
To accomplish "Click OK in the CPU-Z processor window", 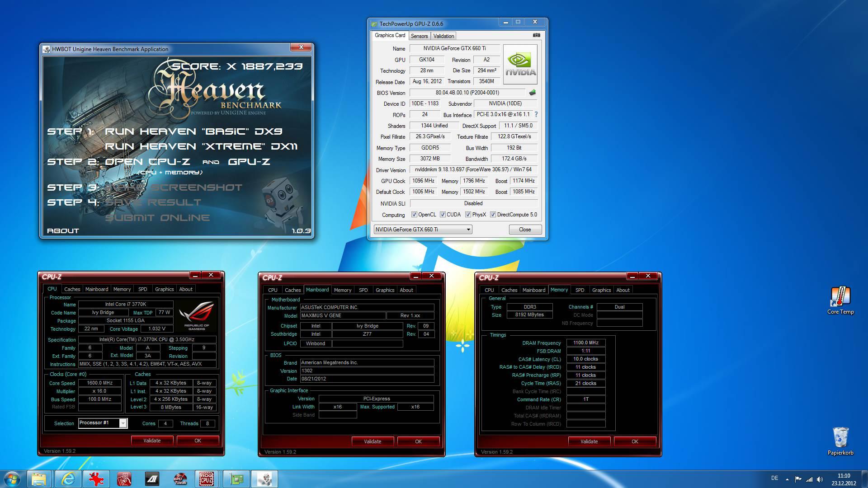I will [198, 441].
